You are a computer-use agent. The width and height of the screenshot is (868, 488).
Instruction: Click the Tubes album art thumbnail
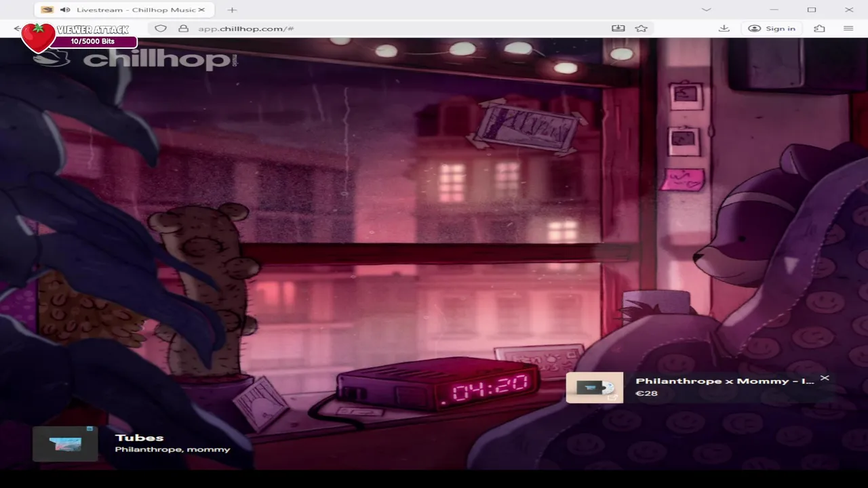click(65, 444)
